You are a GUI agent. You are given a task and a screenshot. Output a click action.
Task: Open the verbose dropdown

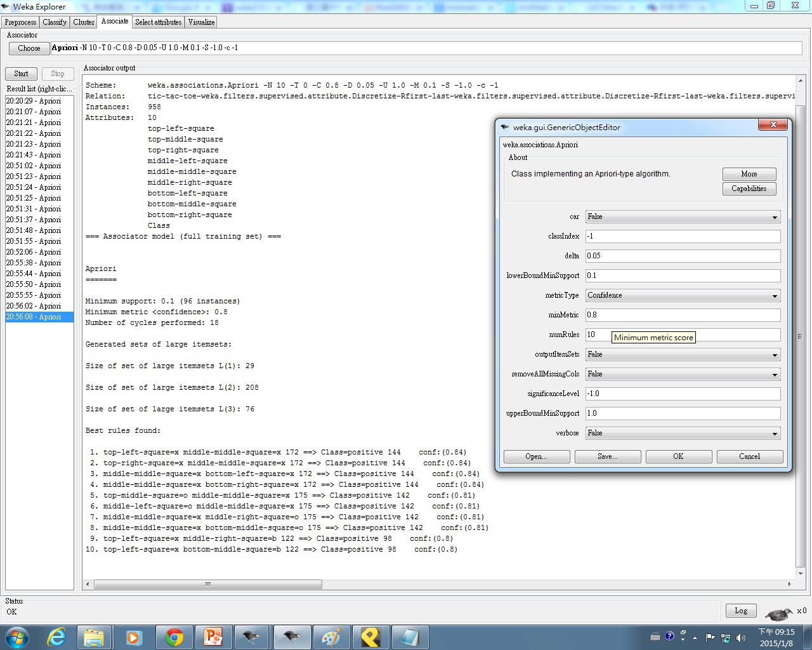(683, 433)
